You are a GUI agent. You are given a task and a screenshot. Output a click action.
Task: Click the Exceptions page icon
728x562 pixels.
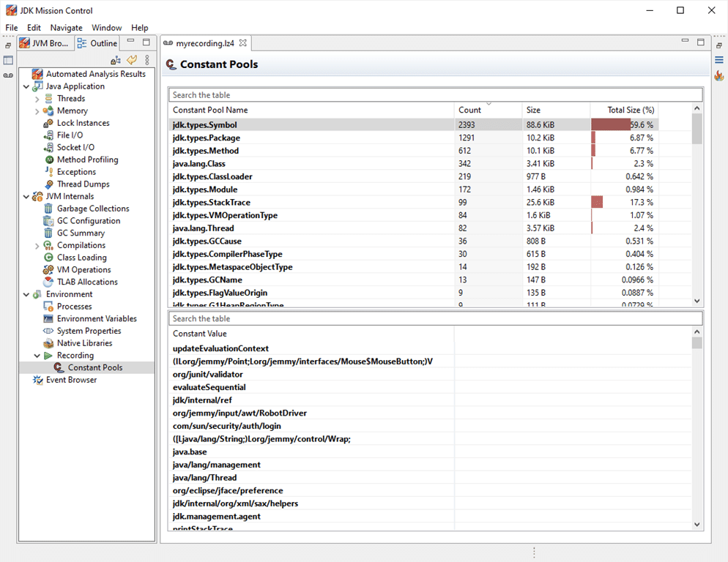[x=49, y=172]
